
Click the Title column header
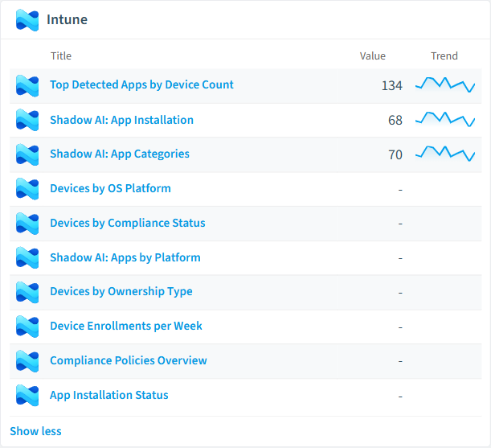coord(61,56)
